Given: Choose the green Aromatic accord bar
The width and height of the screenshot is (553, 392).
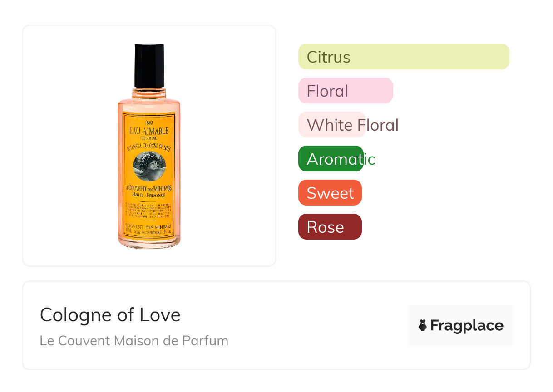Looking at the screenshot, I should click(x=331, y=159).
